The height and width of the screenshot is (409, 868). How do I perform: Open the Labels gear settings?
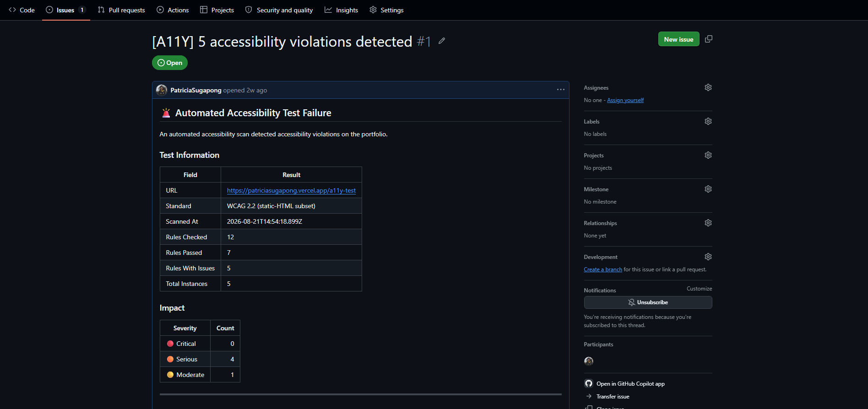708,121
